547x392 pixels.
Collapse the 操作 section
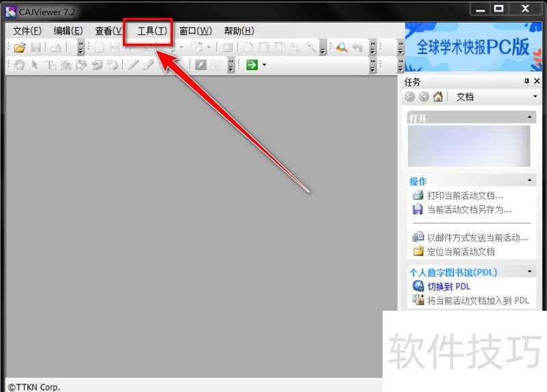pos(531,181)
